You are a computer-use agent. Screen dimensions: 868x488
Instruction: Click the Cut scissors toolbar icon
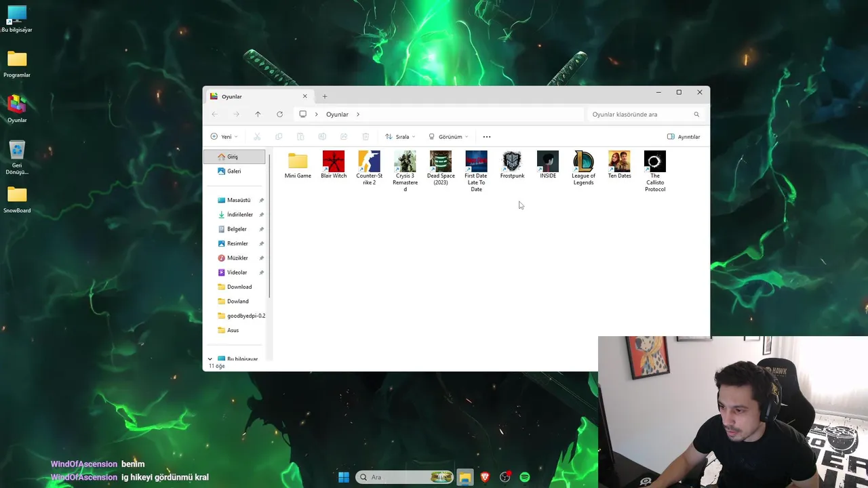257,137
